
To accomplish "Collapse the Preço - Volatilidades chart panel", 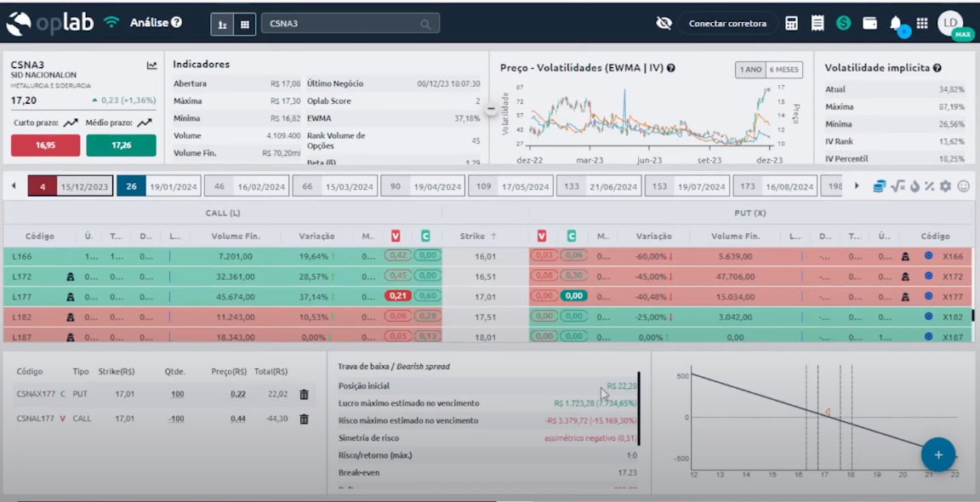I will 491,109.
